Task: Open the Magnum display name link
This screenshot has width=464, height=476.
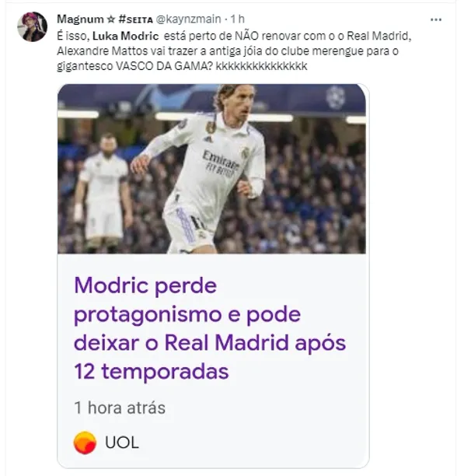Action: pyautogui.click(x=80, y=19)
